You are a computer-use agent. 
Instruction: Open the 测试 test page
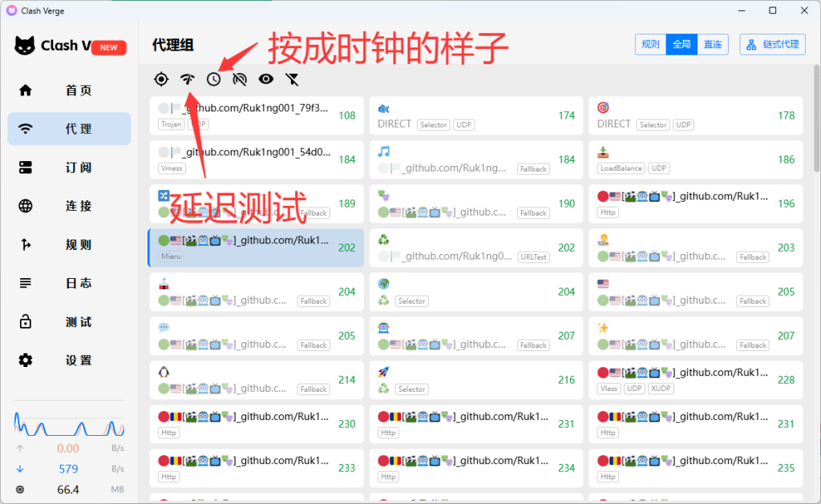(x=69, y=322)
